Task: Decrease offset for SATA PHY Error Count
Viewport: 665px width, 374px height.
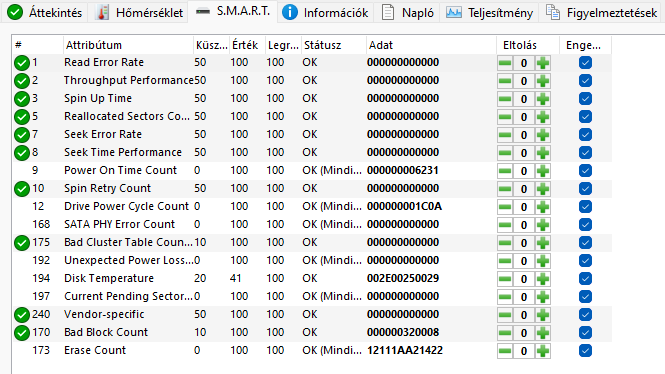Action: tap(505, 225)
